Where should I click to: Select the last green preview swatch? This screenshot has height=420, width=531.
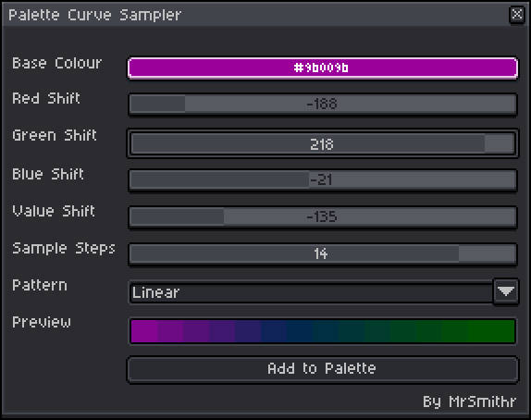pos(491,331)
